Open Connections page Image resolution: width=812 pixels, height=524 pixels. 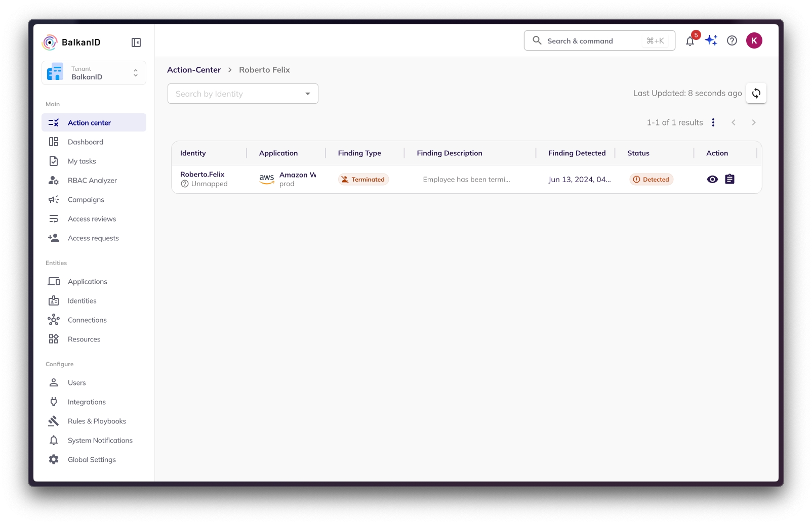click(x=94, y=320)
